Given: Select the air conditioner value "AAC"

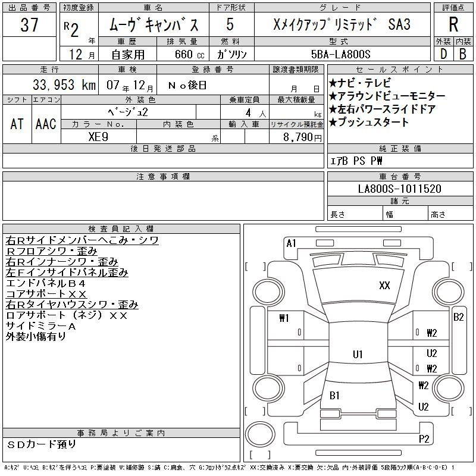Looking at the screenshot, I should pos(46,124).
